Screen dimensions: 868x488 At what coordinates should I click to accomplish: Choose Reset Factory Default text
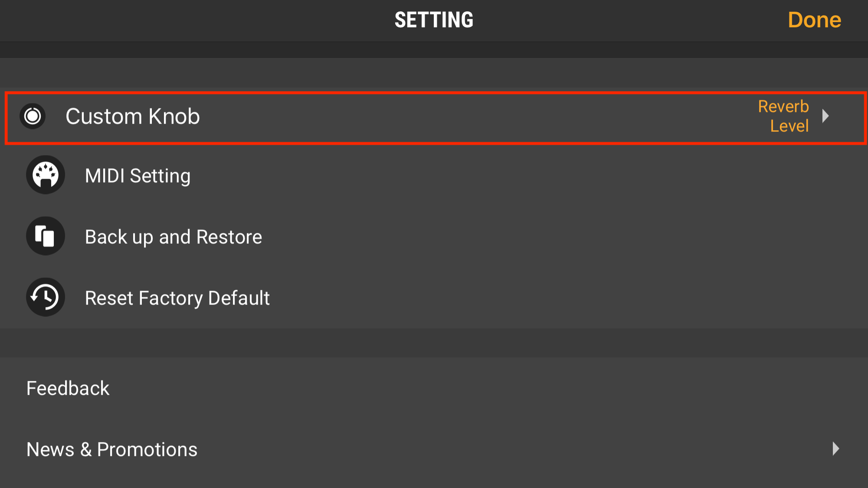pyautogui.click(x=177, y=298)
